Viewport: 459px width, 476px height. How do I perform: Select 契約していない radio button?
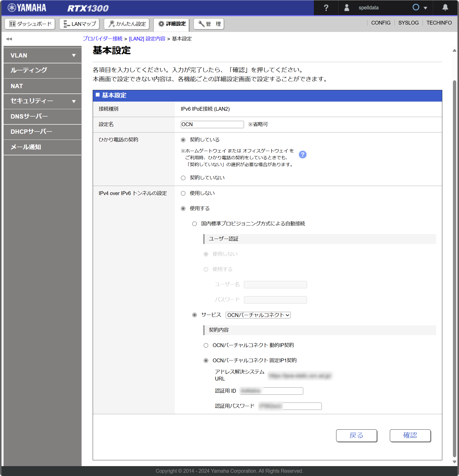coord(183,178)
